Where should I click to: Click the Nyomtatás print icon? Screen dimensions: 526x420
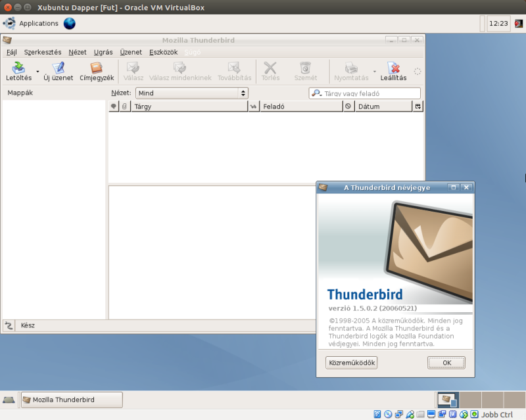pyautogui.click(x=351, y=71)
